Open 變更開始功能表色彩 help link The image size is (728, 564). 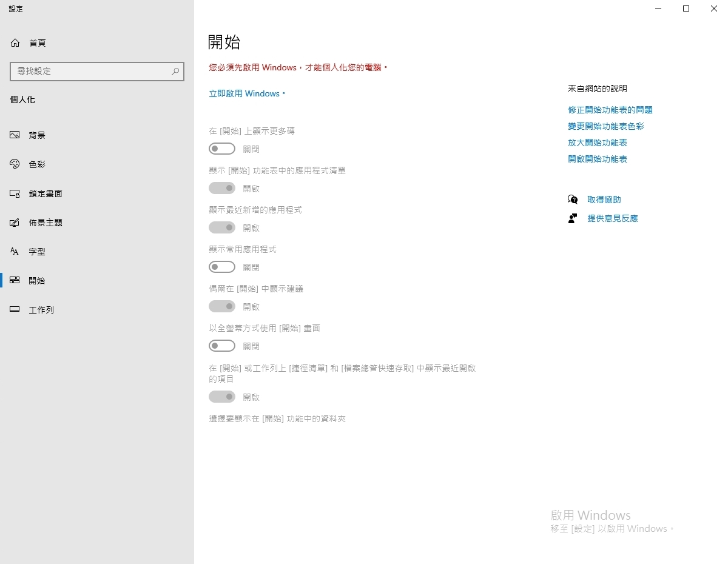(606, 126)
